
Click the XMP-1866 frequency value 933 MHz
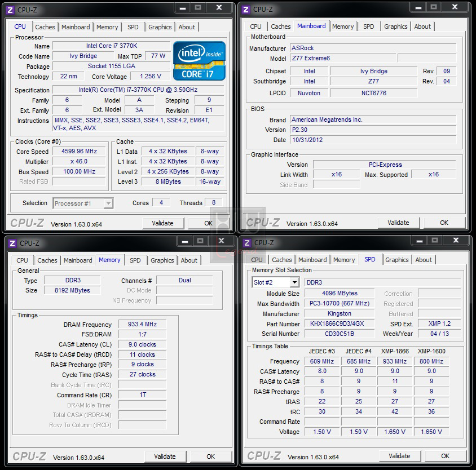(x=395, y=361)
